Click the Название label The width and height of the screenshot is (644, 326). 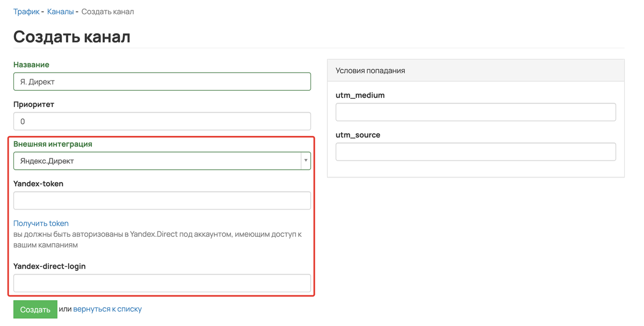31,64
